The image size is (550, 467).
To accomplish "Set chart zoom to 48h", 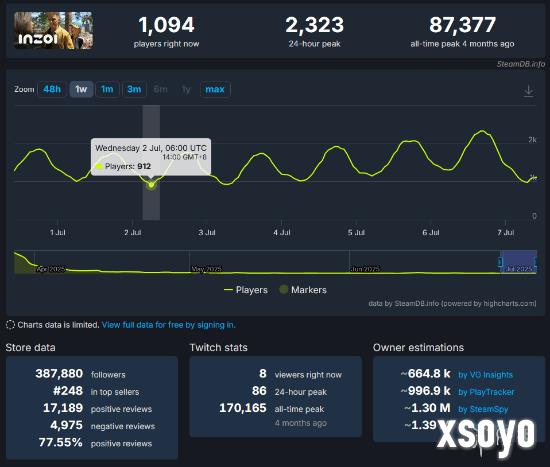I will point(52,89).
